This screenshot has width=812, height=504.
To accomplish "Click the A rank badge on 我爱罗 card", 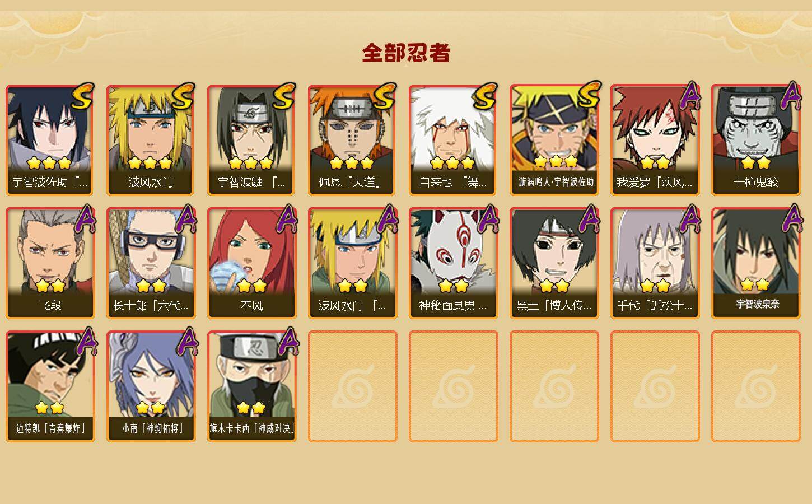I will coord(690,96).
